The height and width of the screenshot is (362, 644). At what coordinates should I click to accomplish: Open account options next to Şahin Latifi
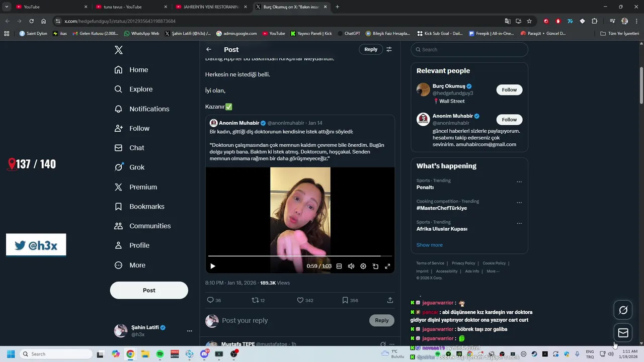pyautogui.click(x=189, y=331)
